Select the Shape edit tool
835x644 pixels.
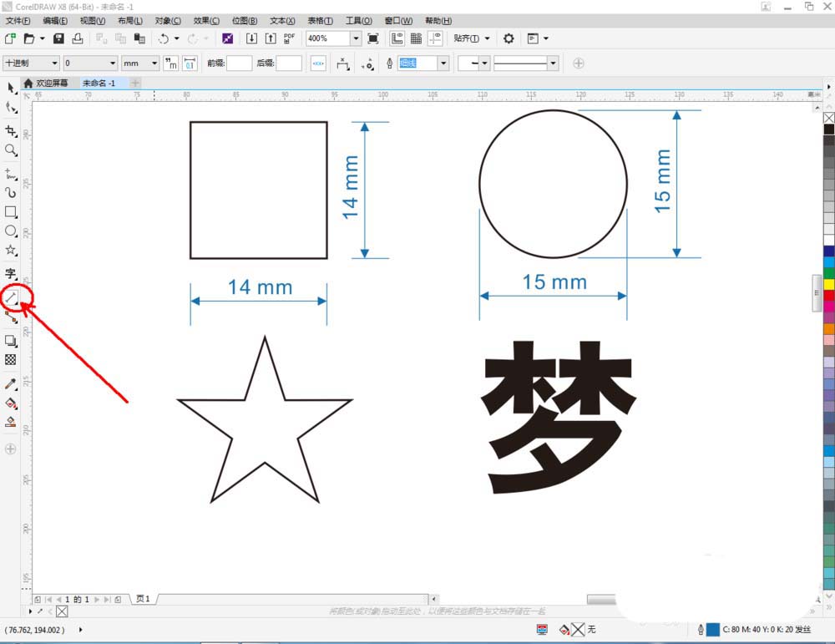pos(11,108)
